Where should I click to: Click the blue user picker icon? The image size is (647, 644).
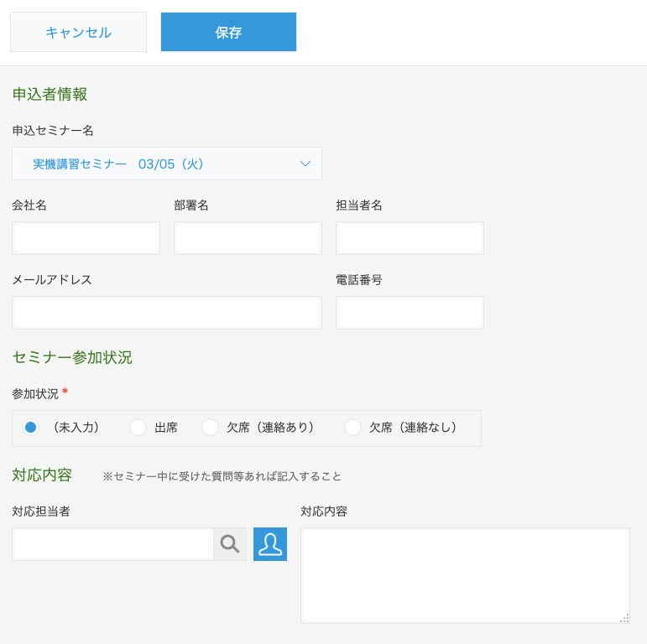tap(270, 544)
